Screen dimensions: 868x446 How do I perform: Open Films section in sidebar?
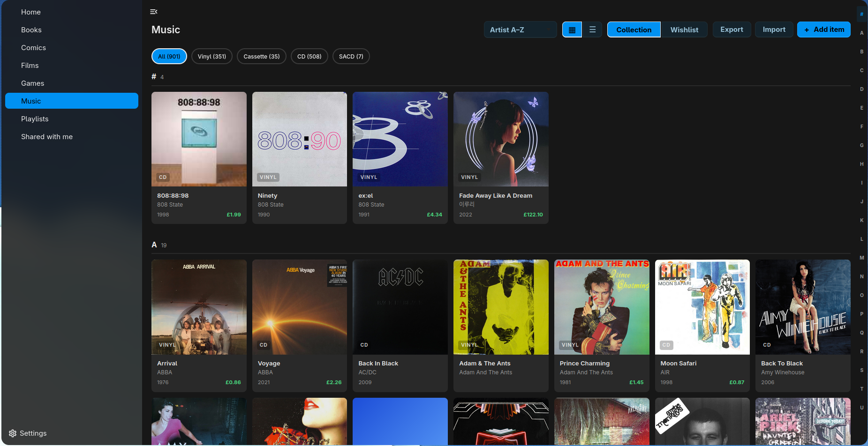(72, 66)
